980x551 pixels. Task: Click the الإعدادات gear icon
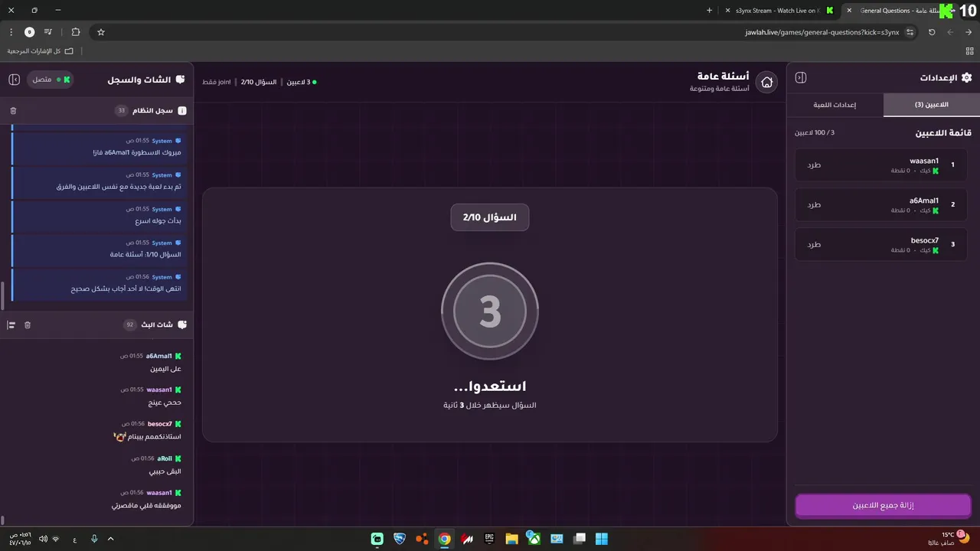coord(966,78)
